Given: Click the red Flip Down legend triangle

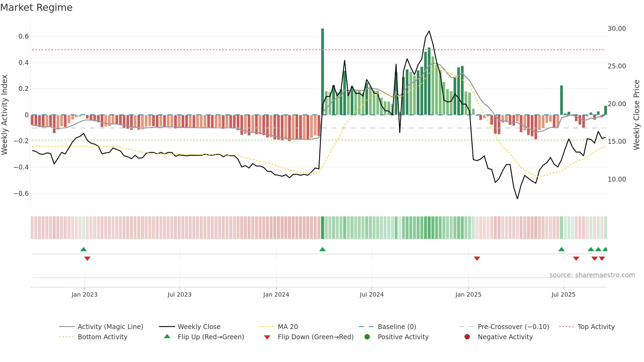Looking at the screenshot, I should 267,337.
